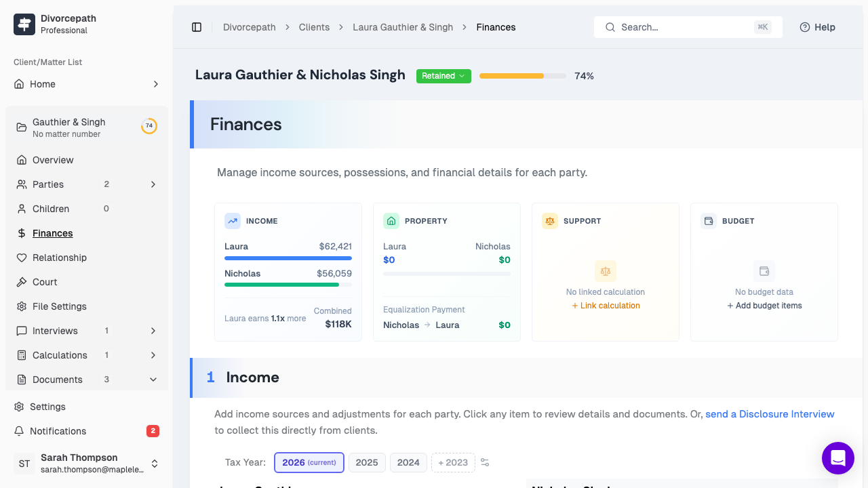Viewport: 868px width, 488px height.
Task: Click the Court gavel icon
Action: click(22, 282)
